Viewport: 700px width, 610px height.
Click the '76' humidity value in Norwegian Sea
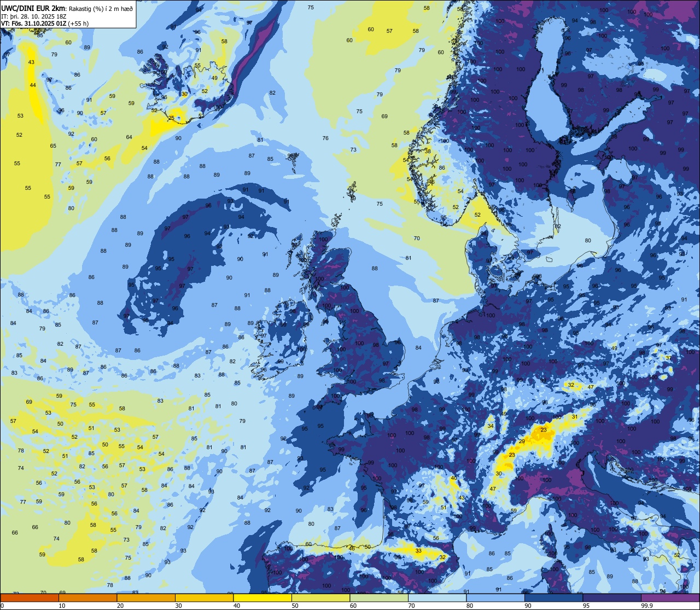point(325,138)
